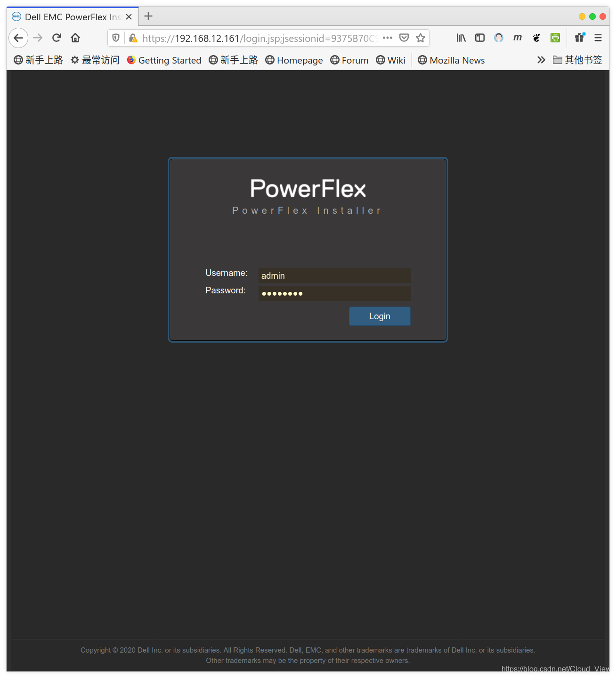Screen dimensions: 616x678
Task: Show the insecure connection lock warning
Action: tap(133, 38)
